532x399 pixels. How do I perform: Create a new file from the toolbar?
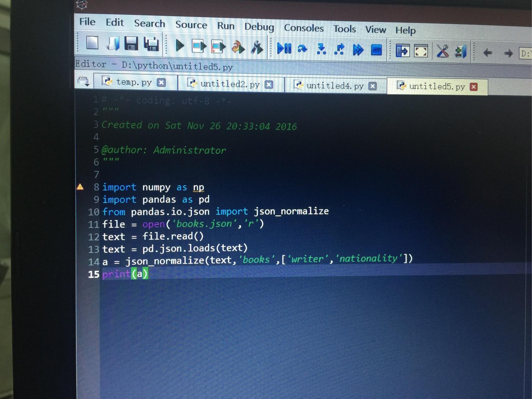92,43
